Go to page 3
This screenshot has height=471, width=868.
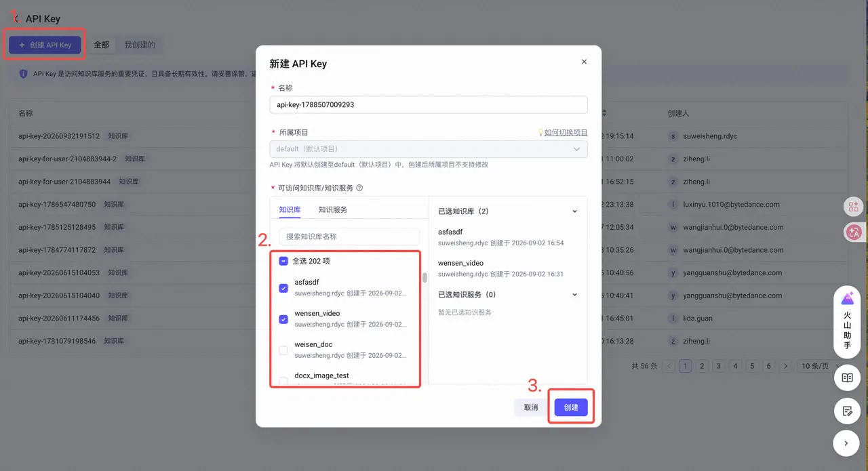coord(719,366)
